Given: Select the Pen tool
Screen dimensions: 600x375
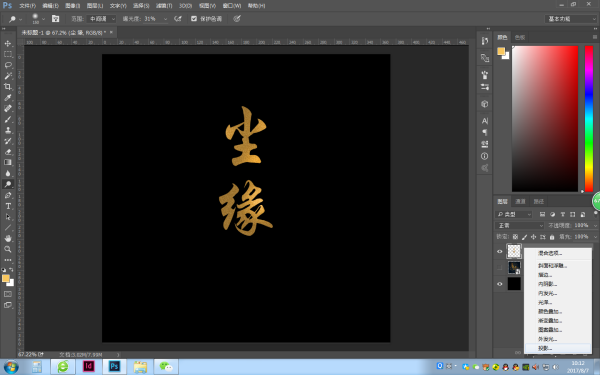Looking at the screenshot, I should pyautogui.click(x=8, y=195).
